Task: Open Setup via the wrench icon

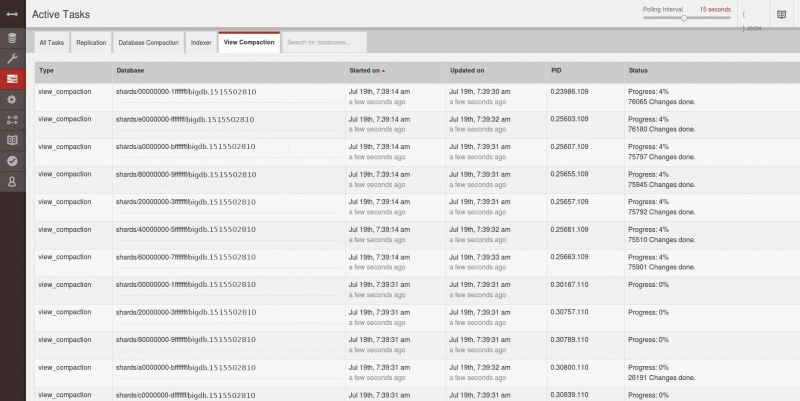Action: tap(12, 59)
